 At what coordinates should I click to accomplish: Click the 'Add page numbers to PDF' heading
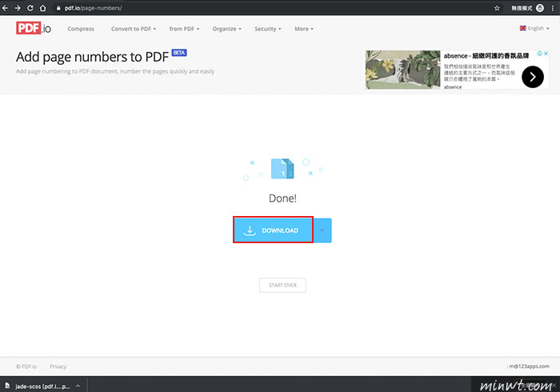[92, 57]
